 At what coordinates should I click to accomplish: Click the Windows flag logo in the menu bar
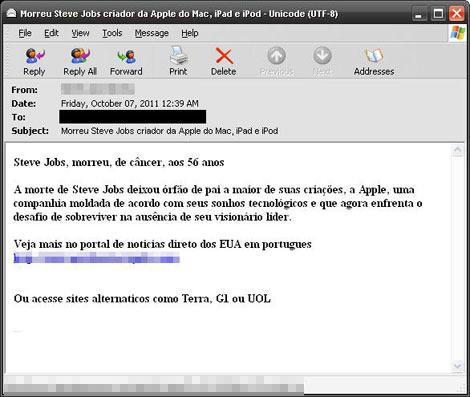tap(458, 33)
